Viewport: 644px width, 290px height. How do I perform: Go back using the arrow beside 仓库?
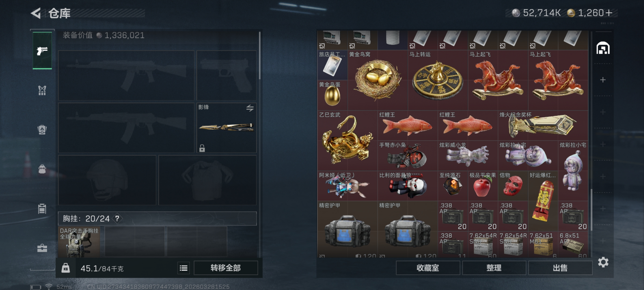coord(36,13)
